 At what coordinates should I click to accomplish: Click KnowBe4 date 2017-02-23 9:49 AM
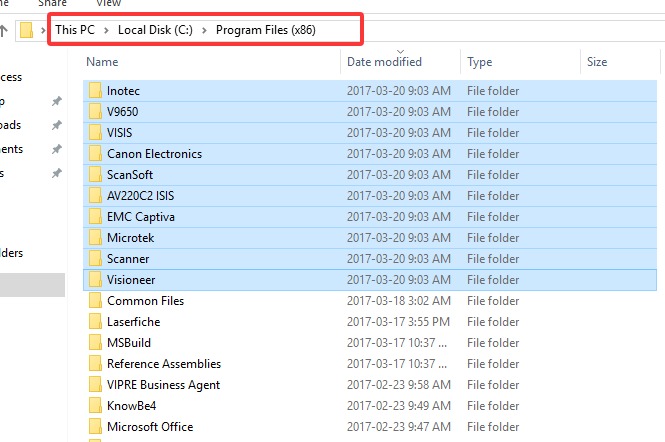pos(399,406)
